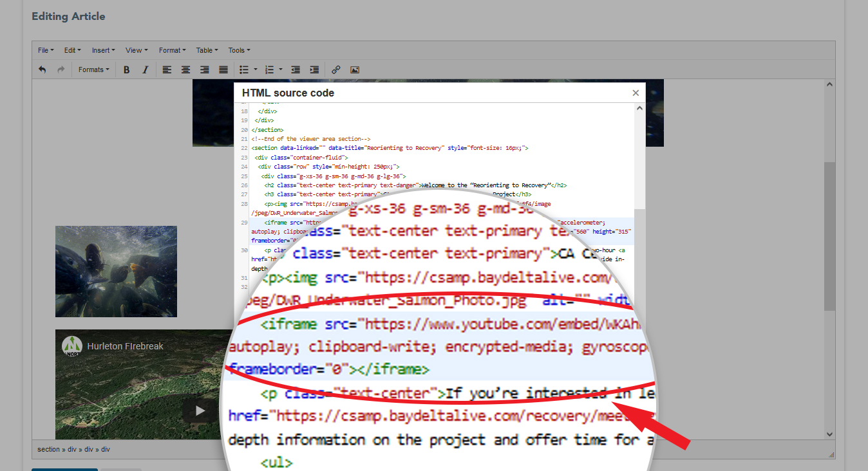Click the h2 'Welcome to the' code line
The width and height of the screenshot is (868, 471).
point(415,185)
